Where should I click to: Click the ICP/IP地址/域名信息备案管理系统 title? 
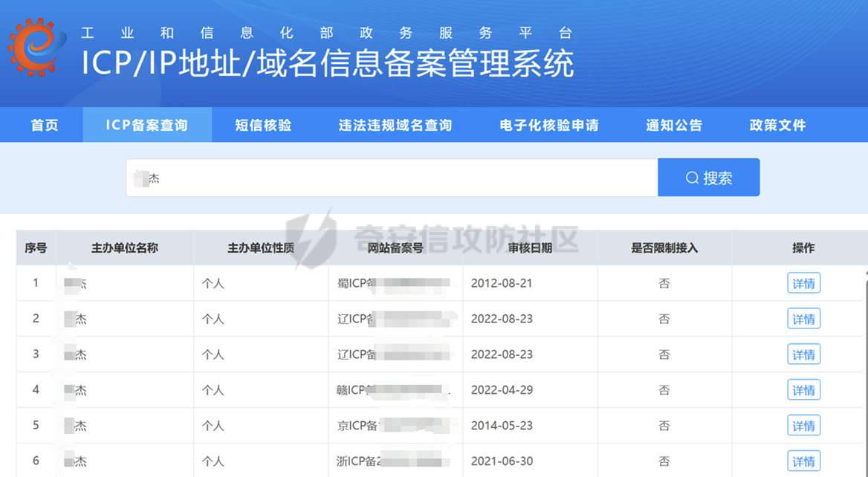(x=328, y=63)
